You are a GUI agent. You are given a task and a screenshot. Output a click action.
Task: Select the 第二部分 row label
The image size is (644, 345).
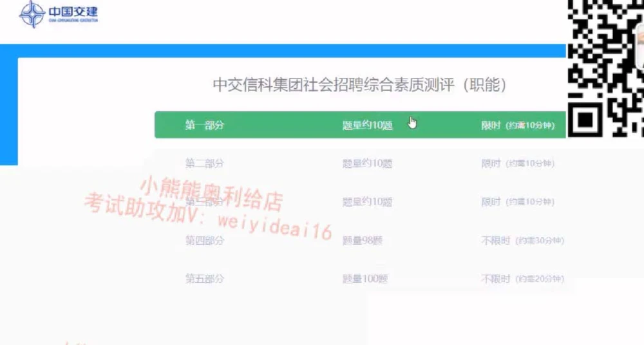pyautogui.click(x=205, y=163)
